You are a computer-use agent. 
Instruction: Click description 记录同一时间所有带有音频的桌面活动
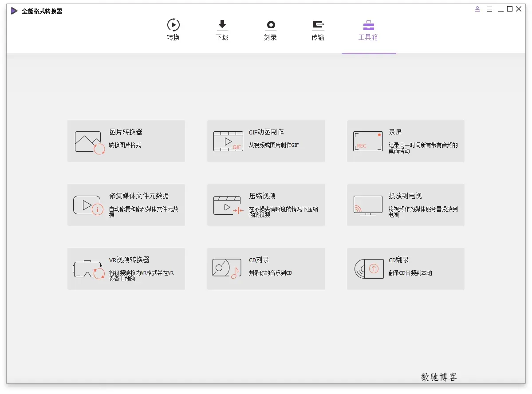coord(423,148)
